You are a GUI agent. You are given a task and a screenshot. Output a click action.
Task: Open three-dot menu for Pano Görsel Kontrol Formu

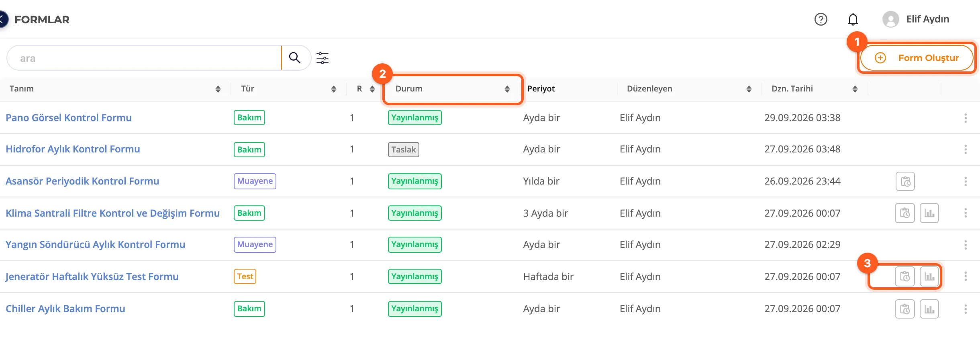click(x=966, y=118)
